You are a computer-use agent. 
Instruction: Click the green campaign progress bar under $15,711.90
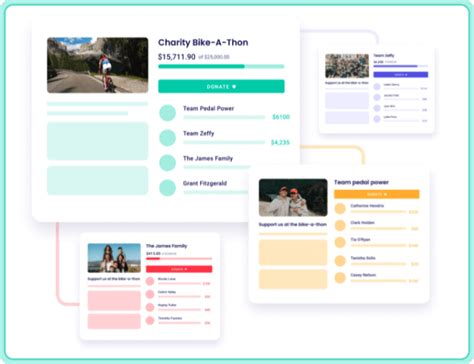(x=221, y=66)
